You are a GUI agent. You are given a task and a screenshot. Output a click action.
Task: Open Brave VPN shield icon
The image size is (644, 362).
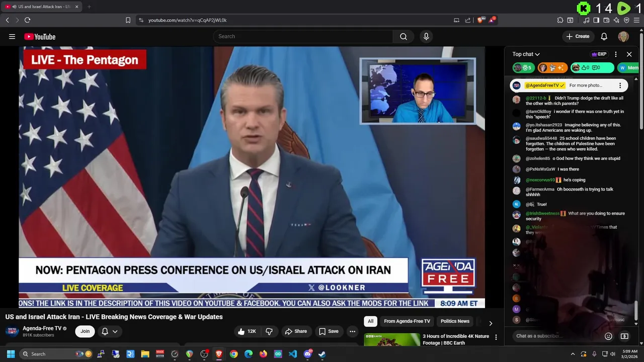tap(626, 20)
